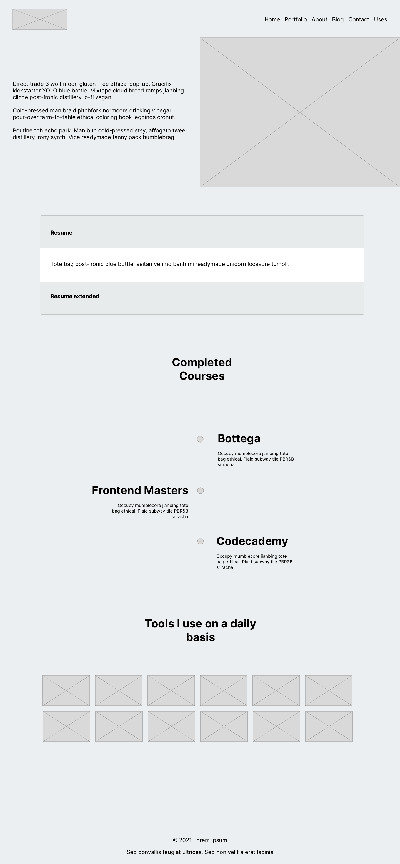This screenshot has height=864, width=400.
Task: Click the logo placeholder in the header
Action: point(40,19)
